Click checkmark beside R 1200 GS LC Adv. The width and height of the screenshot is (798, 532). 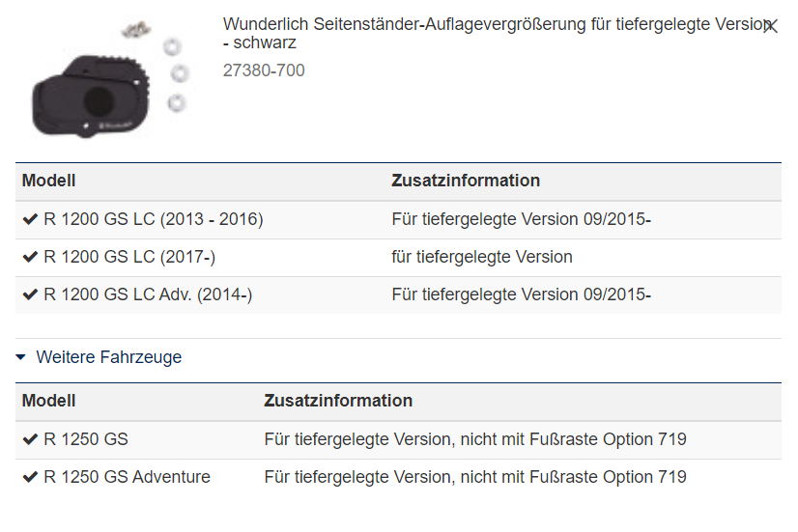30,295
